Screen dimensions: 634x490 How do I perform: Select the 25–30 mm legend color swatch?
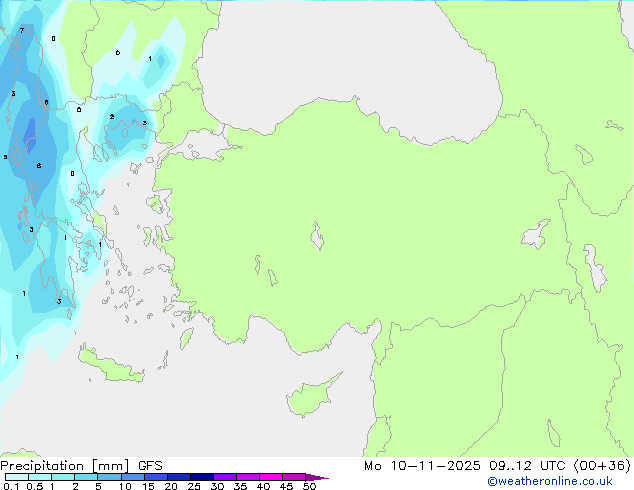coord(202,477)
